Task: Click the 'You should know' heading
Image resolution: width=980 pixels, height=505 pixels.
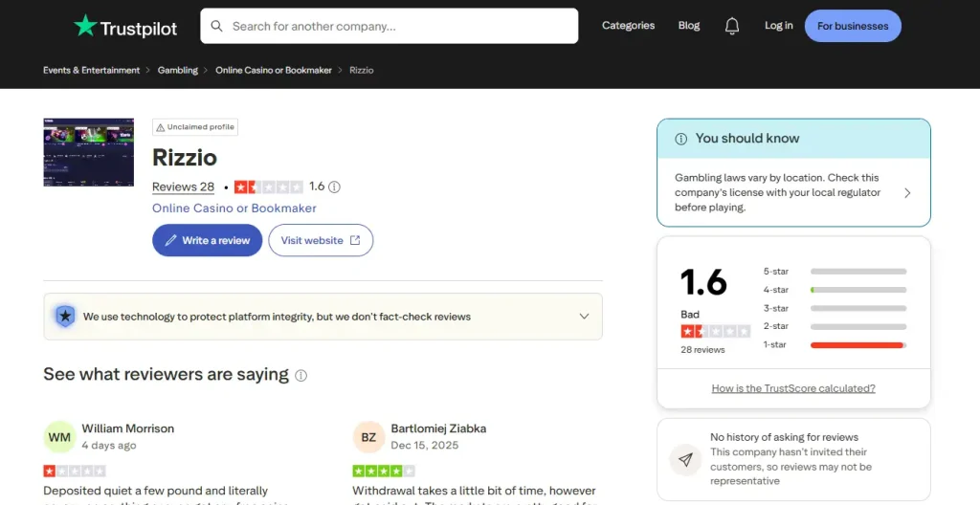Action: click(747, 138)
